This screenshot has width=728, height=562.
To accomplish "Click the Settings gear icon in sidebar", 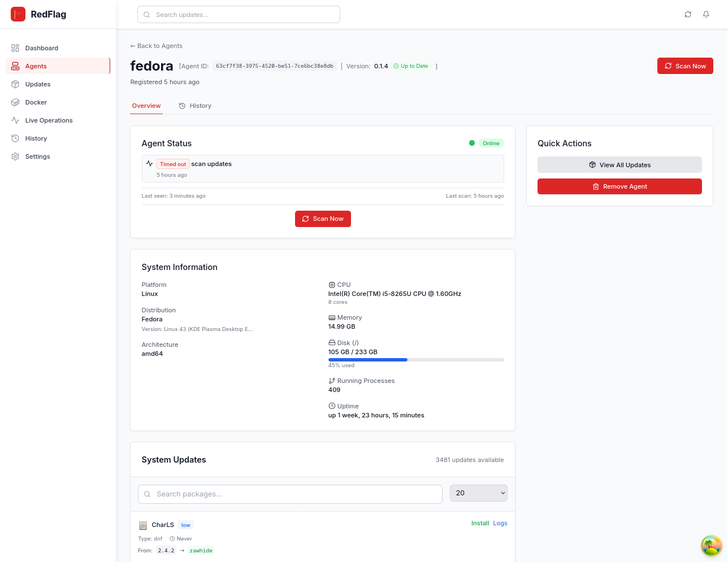I will coord(15,156).
